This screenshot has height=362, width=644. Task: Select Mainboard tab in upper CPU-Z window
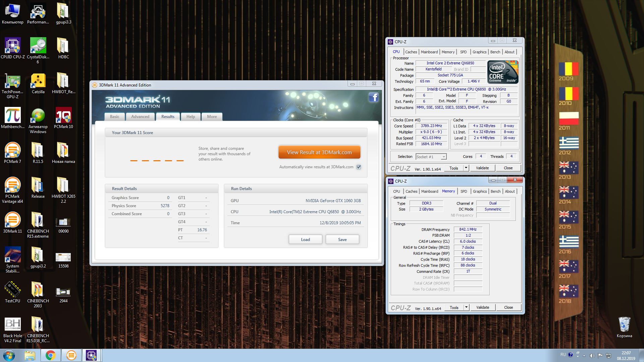point(429,52)
